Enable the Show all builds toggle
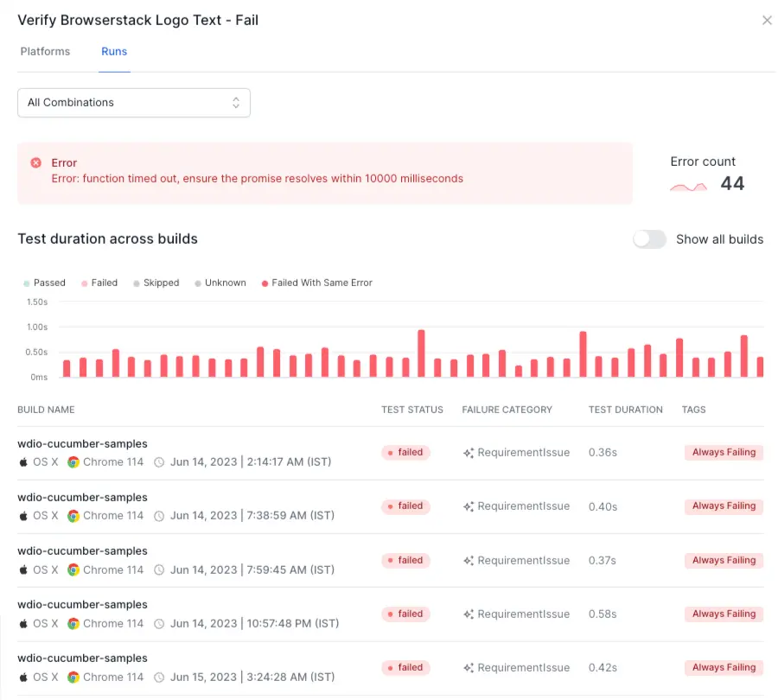The image size is (778, 700). (649, 239)
